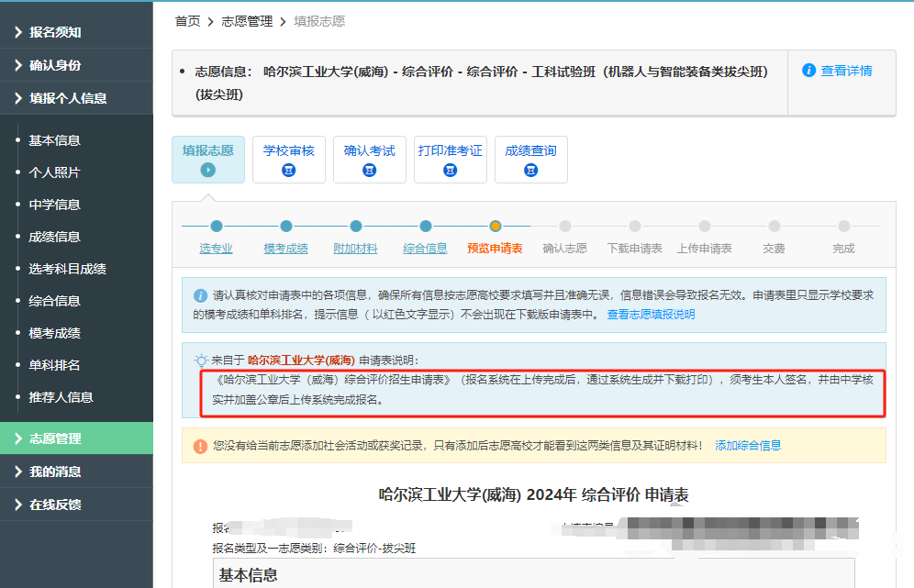Expand the 报名须知 sidebar section
Screen dimensions: 914x588
(x=76, y=32)
